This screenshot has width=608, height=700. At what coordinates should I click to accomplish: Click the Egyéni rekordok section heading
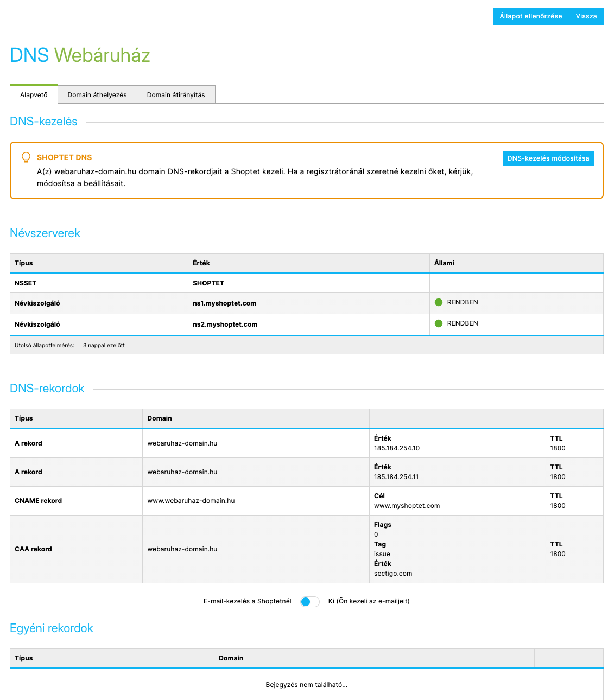point(52,628)
